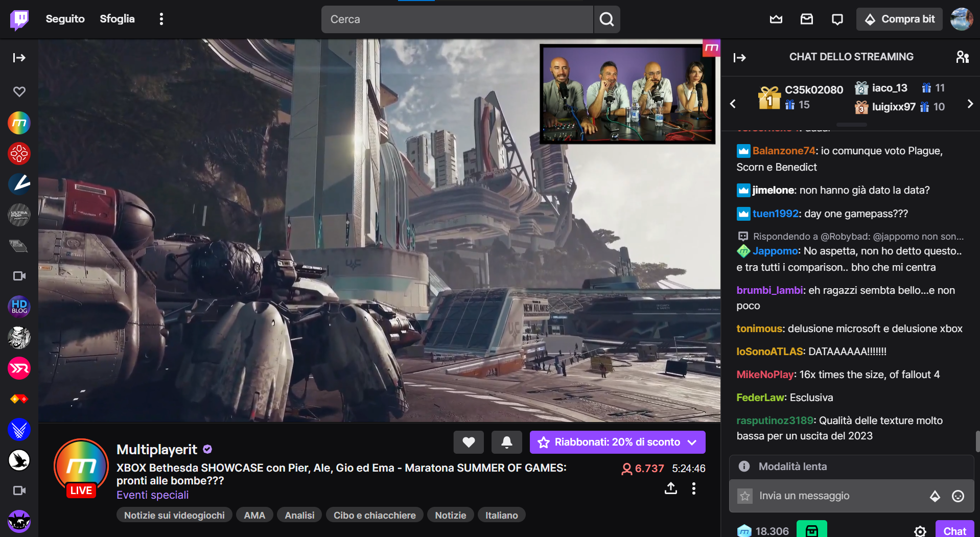Open the dark blue swoosh sidebar channel
980x537 pixels.
pyautogui.click(x=19, y=184)
